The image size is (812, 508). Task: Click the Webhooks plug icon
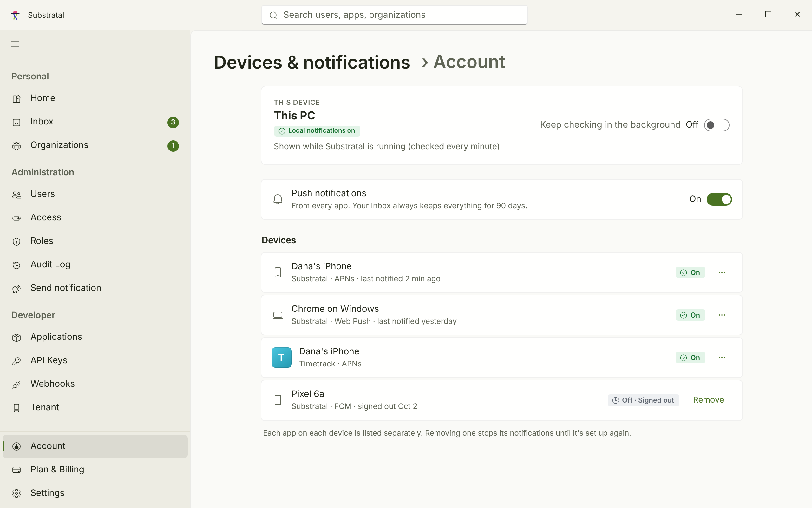pyautogui.click(x=16, y=384)
